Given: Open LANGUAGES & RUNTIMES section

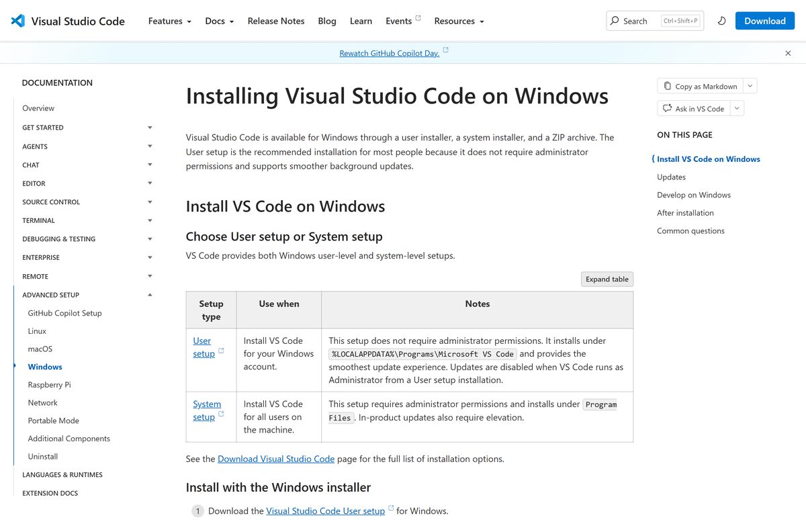Looking at the screenshot, I should point(62,475).
